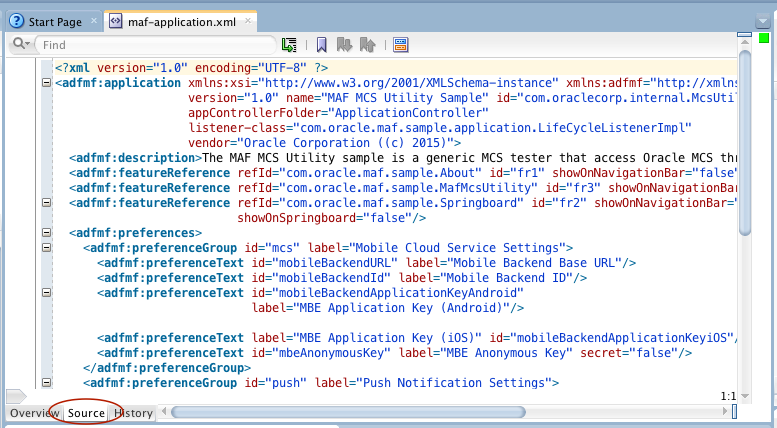Image resolution: width=777 pixels, height=428 pixels.
Task: Click the closing "</adfmf:preferenceGroup>" tag
Action: (x=167, y=368)
